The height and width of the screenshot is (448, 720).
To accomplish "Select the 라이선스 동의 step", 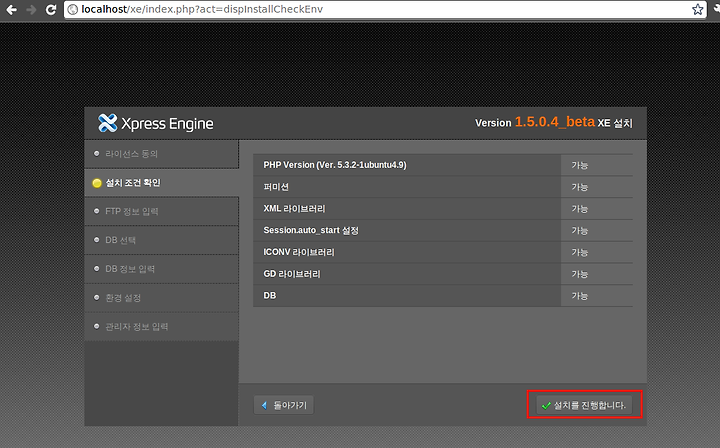I will click(162, 154).
